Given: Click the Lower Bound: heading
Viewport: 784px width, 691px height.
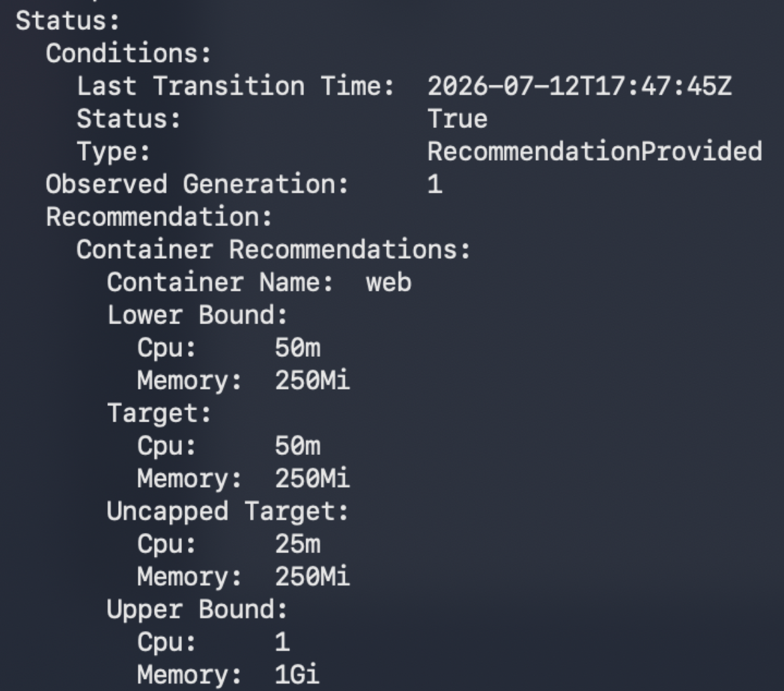Looking at the screenshot, I should [x=197, y=315].
